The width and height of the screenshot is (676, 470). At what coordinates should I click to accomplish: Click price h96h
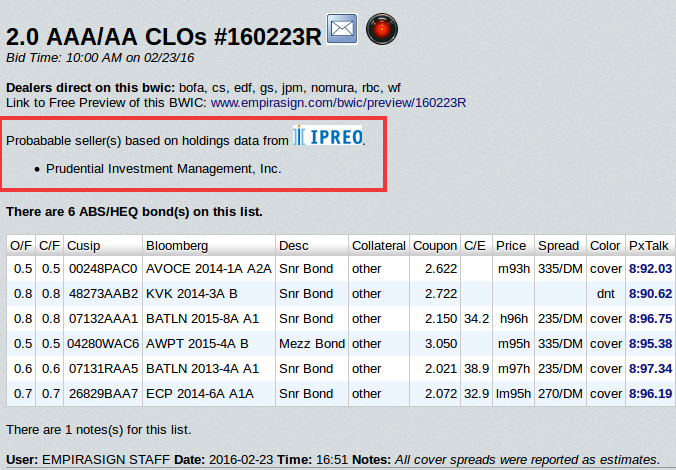tap(514, 319)
